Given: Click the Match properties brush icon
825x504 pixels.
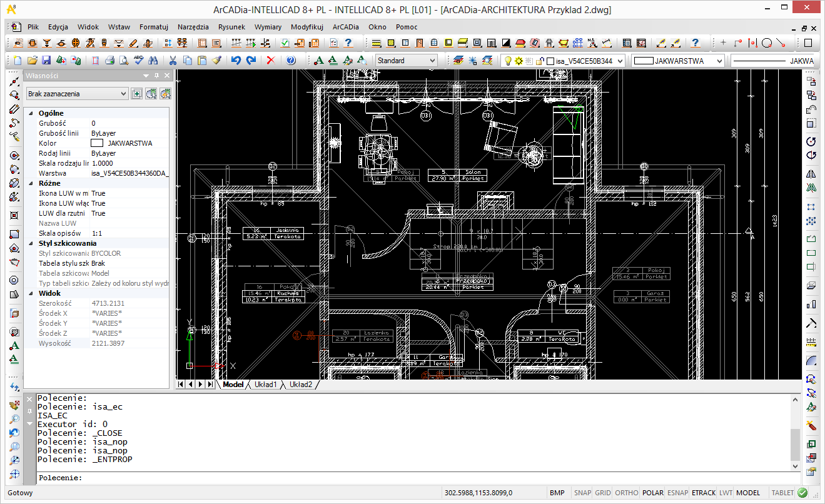Looking at the screenshot, I should [x=216, y=61].
